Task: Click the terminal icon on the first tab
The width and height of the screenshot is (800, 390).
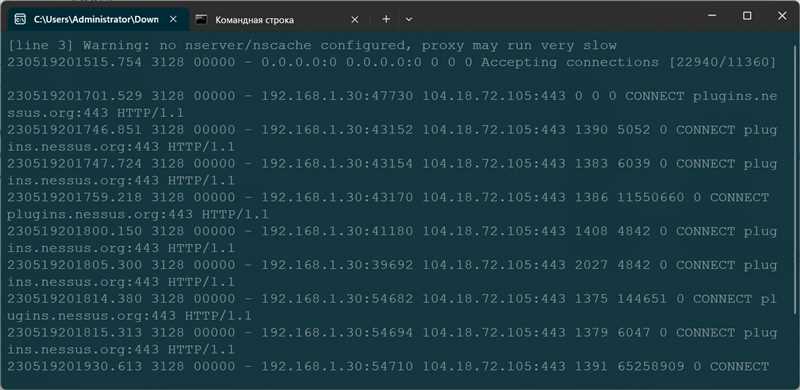Action: pyautogui.click(x=20, y=19)
